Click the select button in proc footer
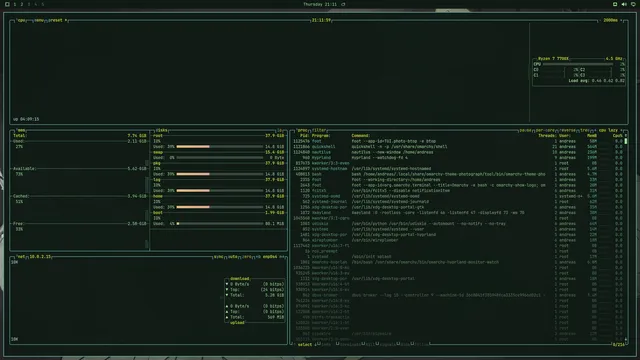Image resolution: width=640 pixels, height=360 pixels. point(306,345)
